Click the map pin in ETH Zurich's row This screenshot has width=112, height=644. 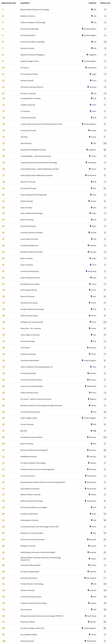coord(86,67)
